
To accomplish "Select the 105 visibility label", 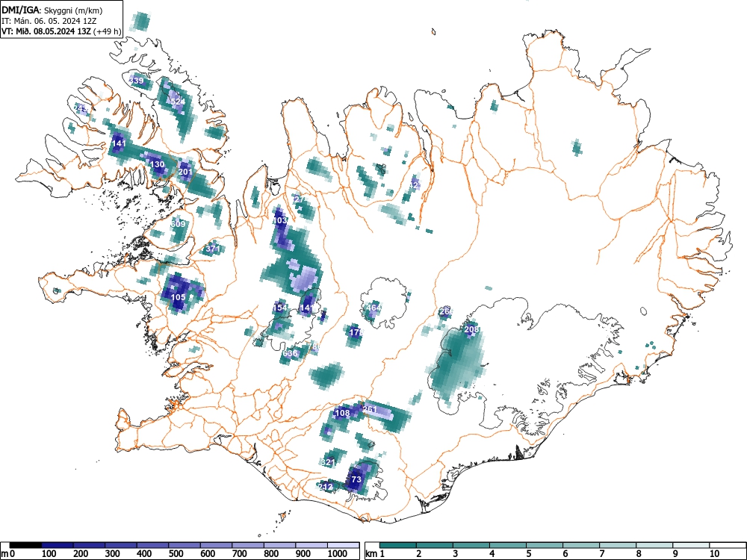I will [178, 297].
